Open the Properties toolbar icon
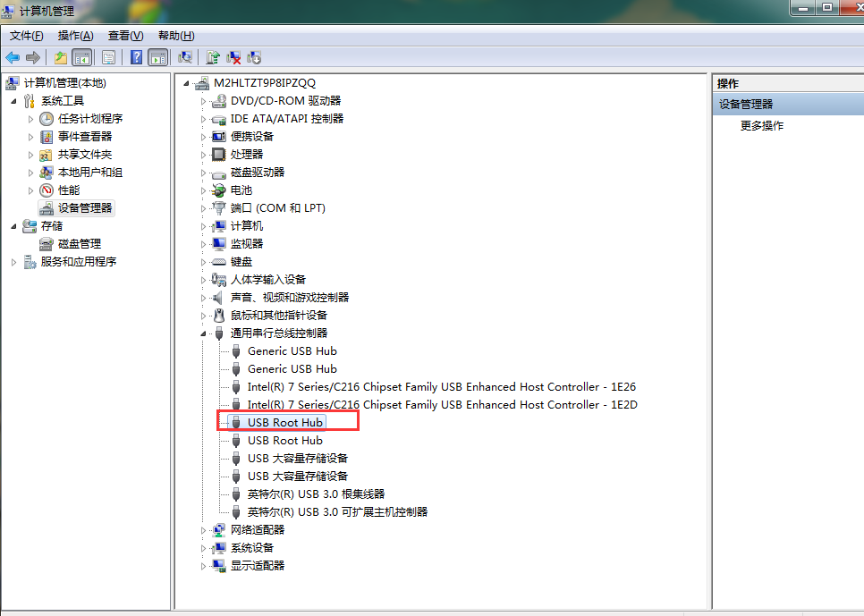Image resolution: width=864 pixels, height=616 pixels. pos(108,57)
